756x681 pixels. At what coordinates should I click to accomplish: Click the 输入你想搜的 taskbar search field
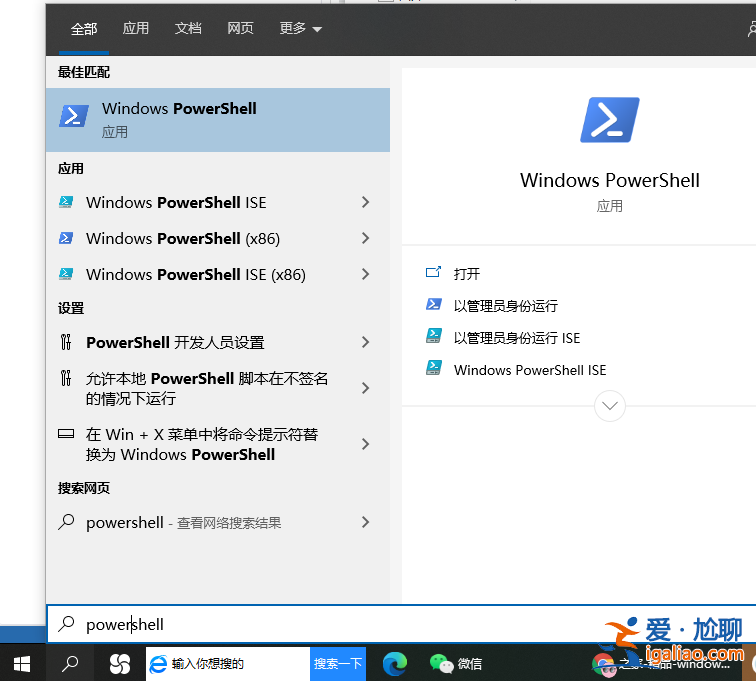pyautogui.click(x=228, y=664)
